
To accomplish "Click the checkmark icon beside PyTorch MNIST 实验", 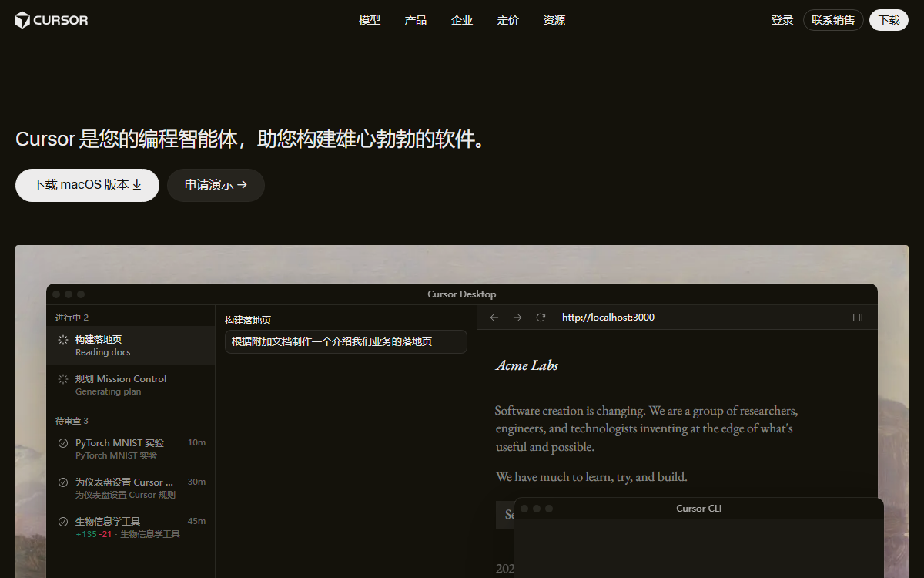I will tap(63, 443).
